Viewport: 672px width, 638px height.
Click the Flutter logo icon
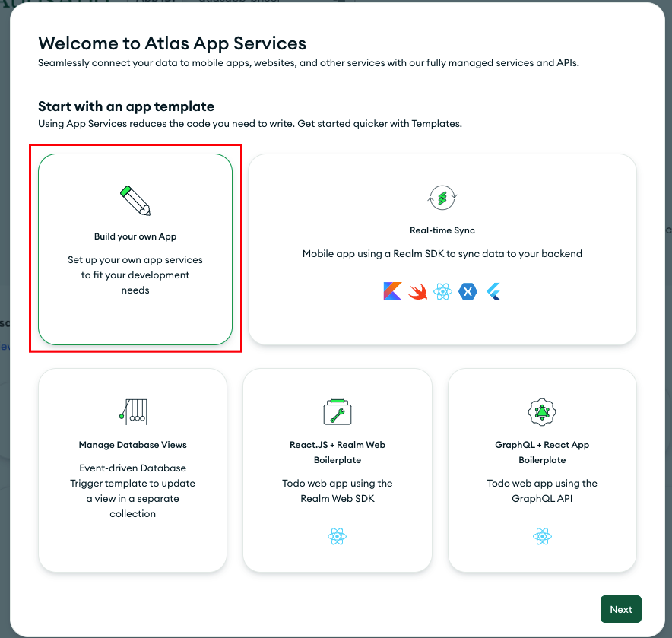[x=493, y=291]
